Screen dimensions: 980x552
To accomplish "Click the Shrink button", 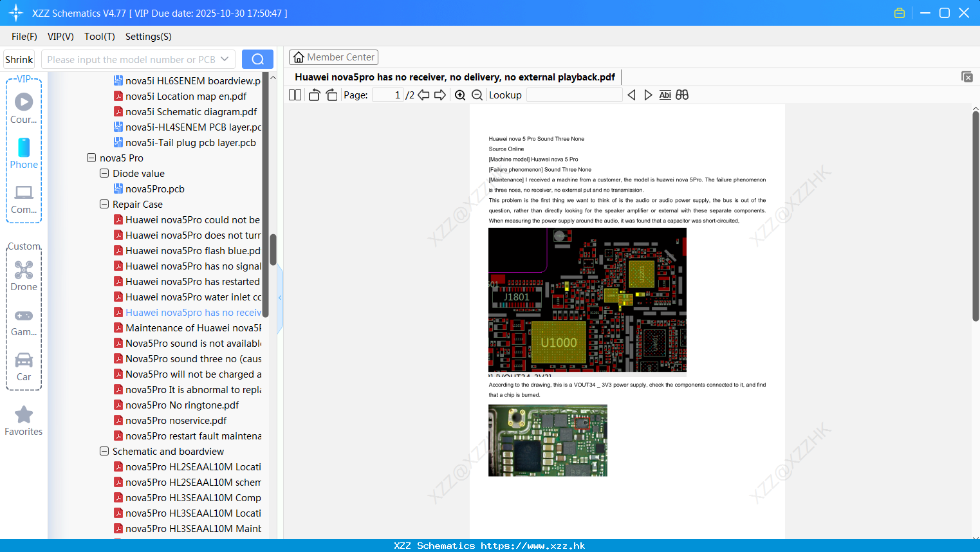I will click(19, 60).
